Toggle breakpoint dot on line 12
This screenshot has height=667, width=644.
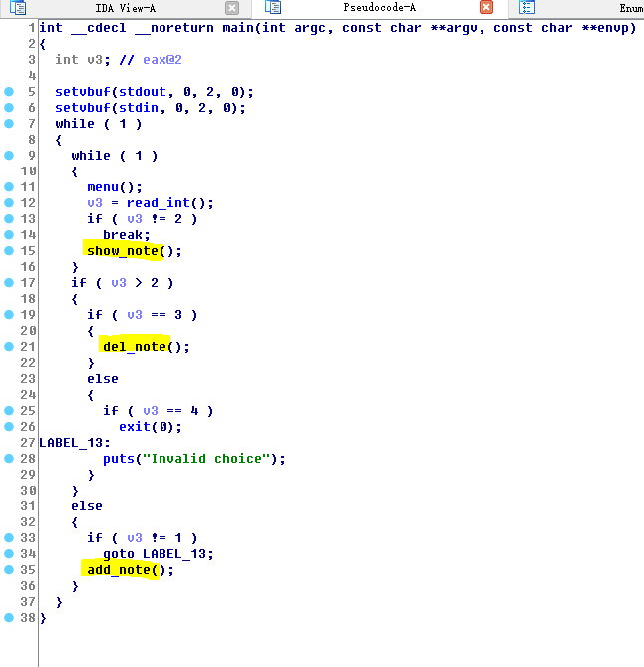coord(9,203)
